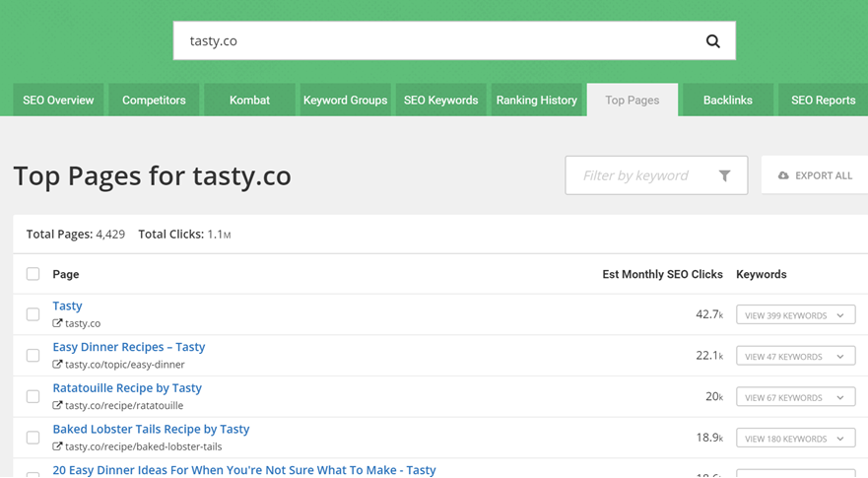Check the box for Baked Lobster Tails row
This screenshot has height=478, width=868.
[x=33, y=437]
